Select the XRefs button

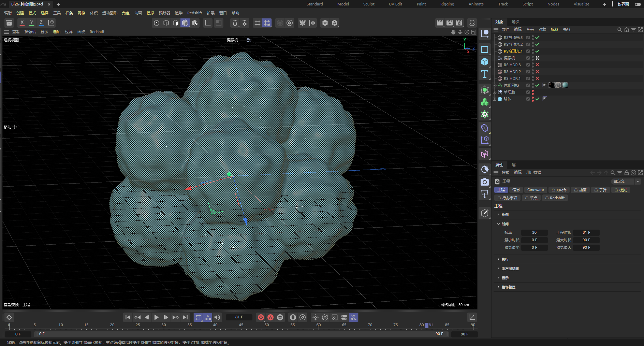pyautogui.click(x=559, y=190)
